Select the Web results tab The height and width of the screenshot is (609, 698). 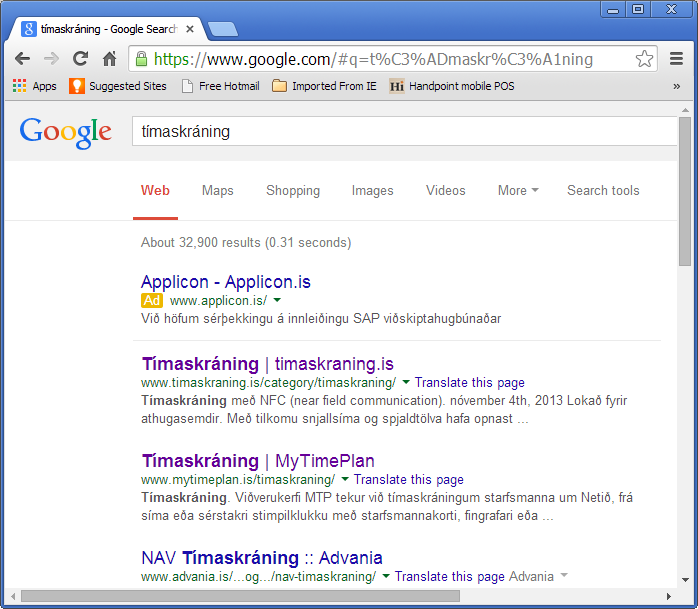(155, 191)
